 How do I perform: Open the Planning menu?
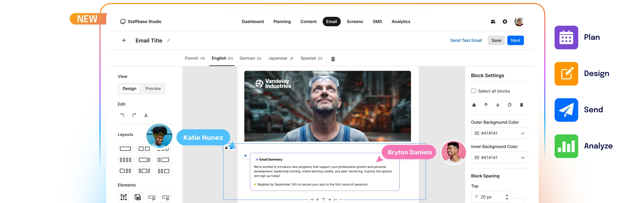tap(282, 22)
